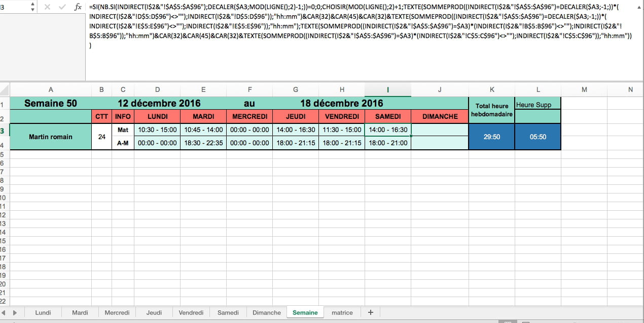Viewport: 644px width, 323px height.
Task: Select the active Semaine sheet tab
Action: (305, 312)
